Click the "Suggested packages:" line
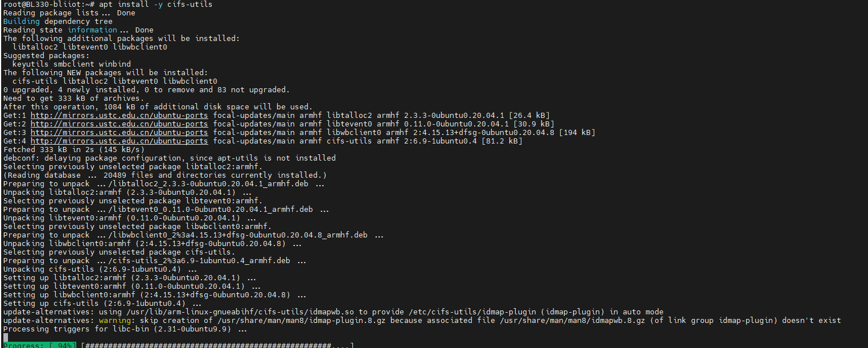Image resolution: width=868 pixels, height=348 pixels. pos(46,56)
